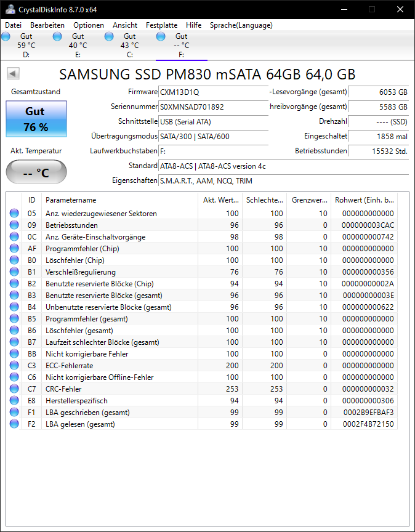Click the Akt. Wert column header
415x532 pixels.
click(220, 200)
